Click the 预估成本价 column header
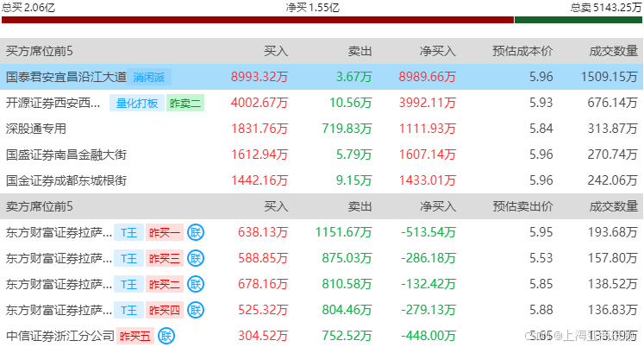The width and height of the screenshot is (644, 347). point(522,51)
